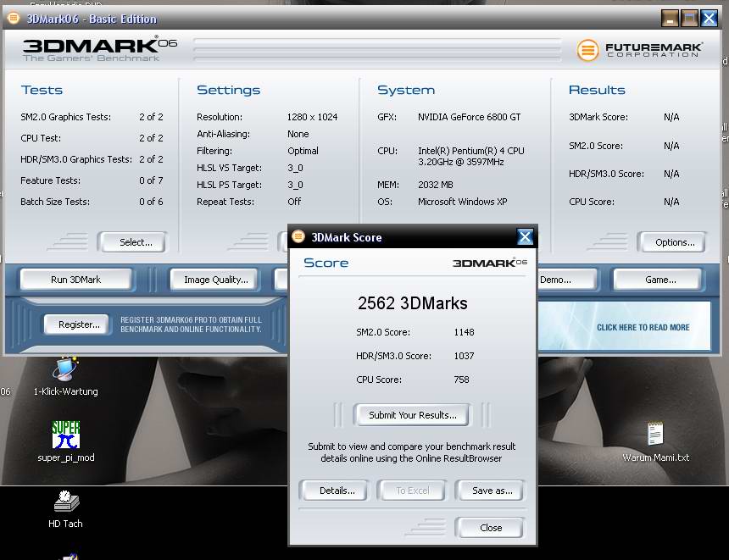Open score Details... button
This screenshot has width=729, height=560.
[x=336, y=491]
